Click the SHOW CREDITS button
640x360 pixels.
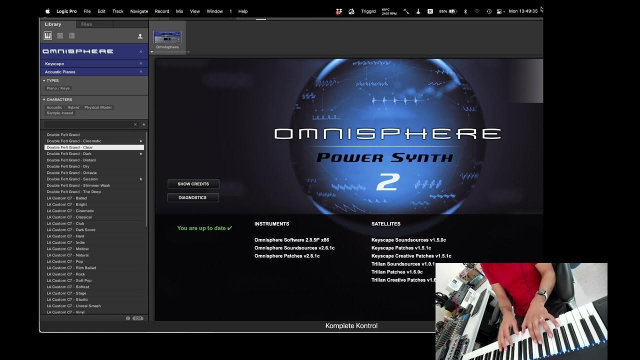point(193,184)
